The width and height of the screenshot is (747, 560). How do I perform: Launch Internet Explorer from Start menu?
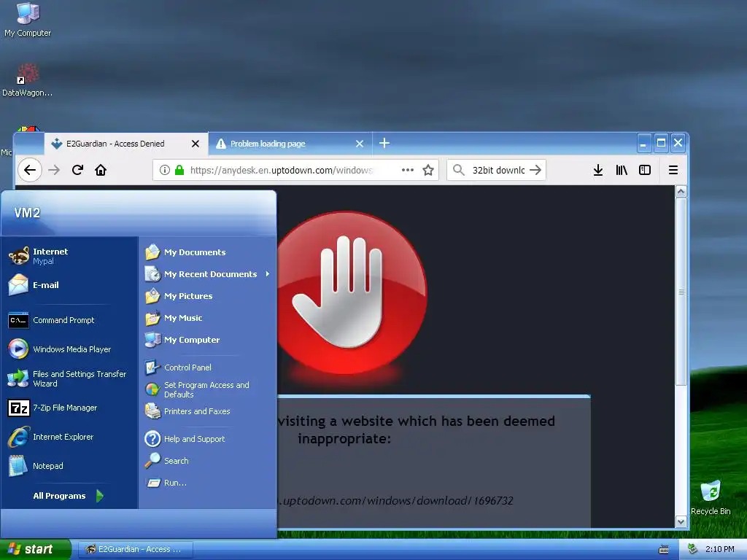69,437
